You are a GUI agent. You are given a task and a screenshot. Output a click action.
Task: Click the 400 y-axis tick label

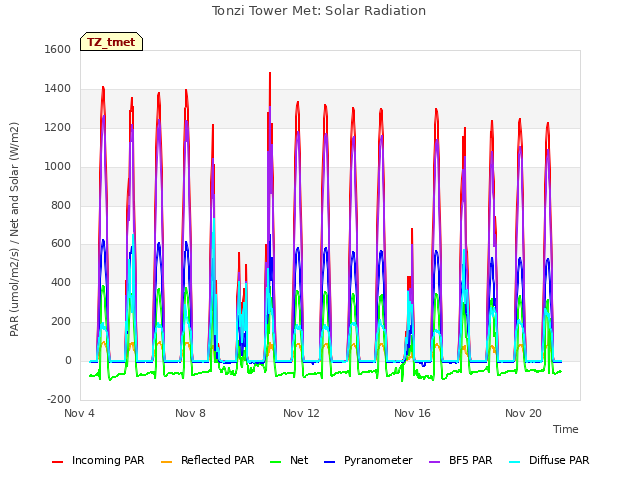pyautogui.click(x=61, y=282)
